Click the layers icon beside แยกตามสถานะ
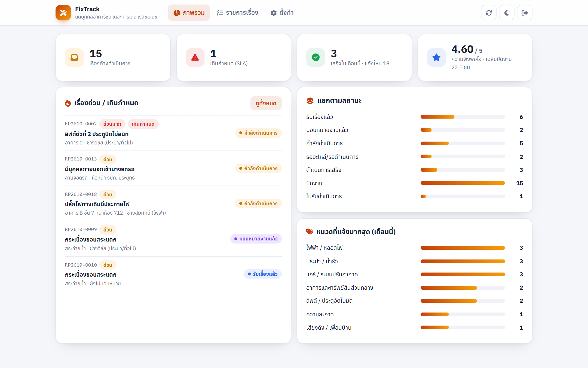The width and height of the screenshot is (588, 368). [x=310, y=101]
